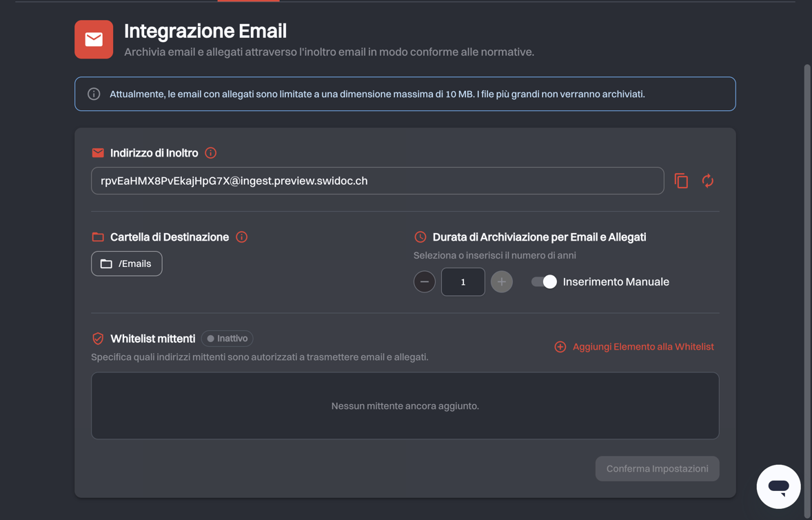812x520 pixels.
Task: Copy the forwarding email address
Action: click(x=681, y=181)
